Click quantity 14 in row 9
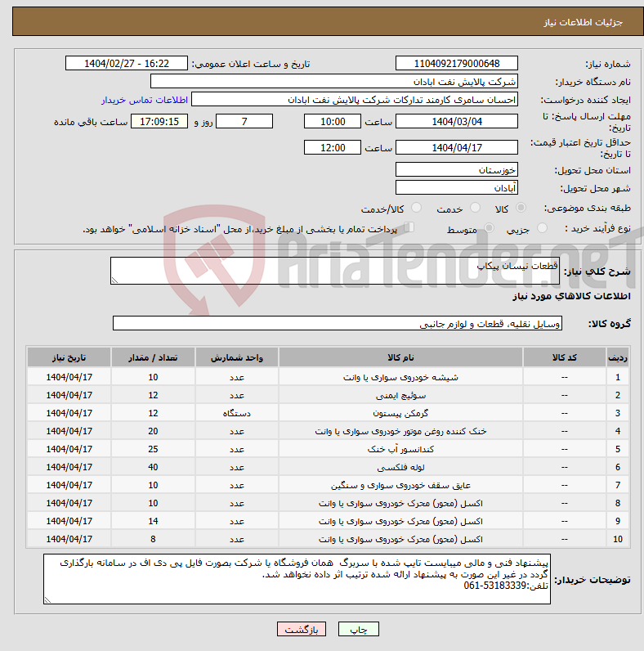644x651 pixels. pyautogui.click(x=153, y=521)
